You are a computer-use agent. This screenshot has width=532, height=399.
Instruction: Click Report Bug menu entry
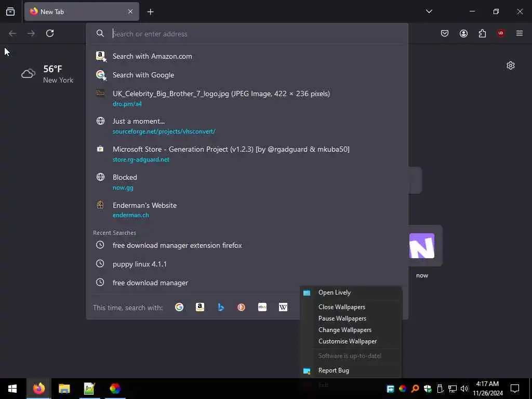point(351,370)
